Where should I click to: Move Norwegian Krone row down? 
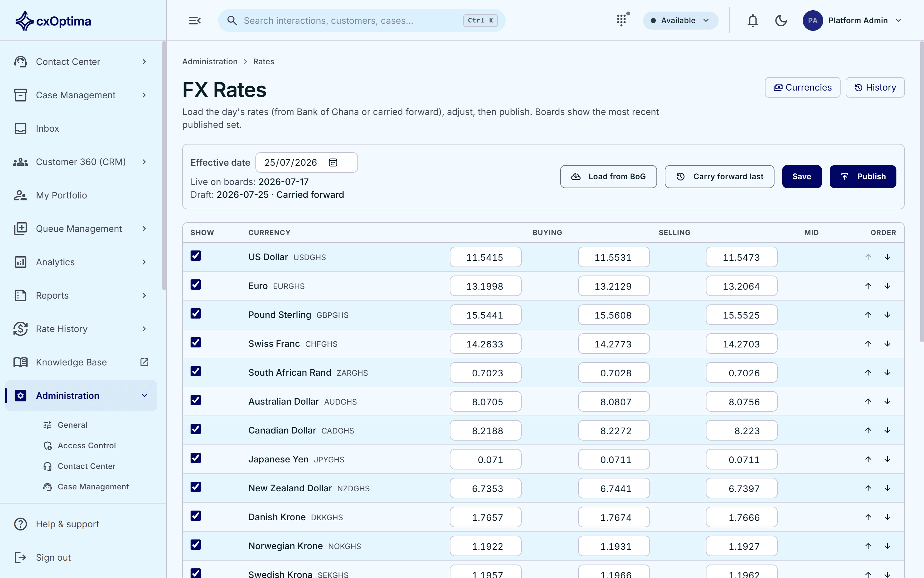pos(887,546)
